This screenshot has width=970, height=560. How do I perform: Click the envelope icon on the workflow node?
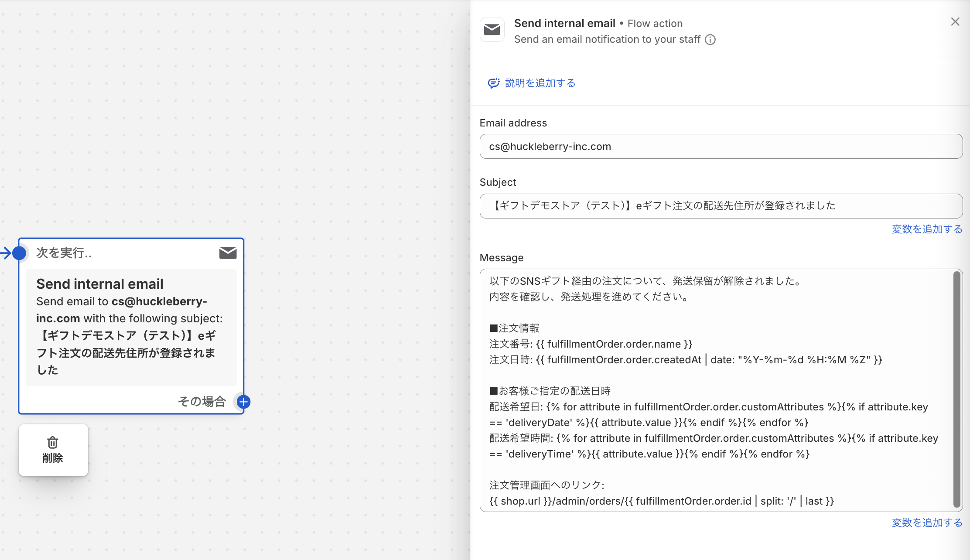point(228,253)
